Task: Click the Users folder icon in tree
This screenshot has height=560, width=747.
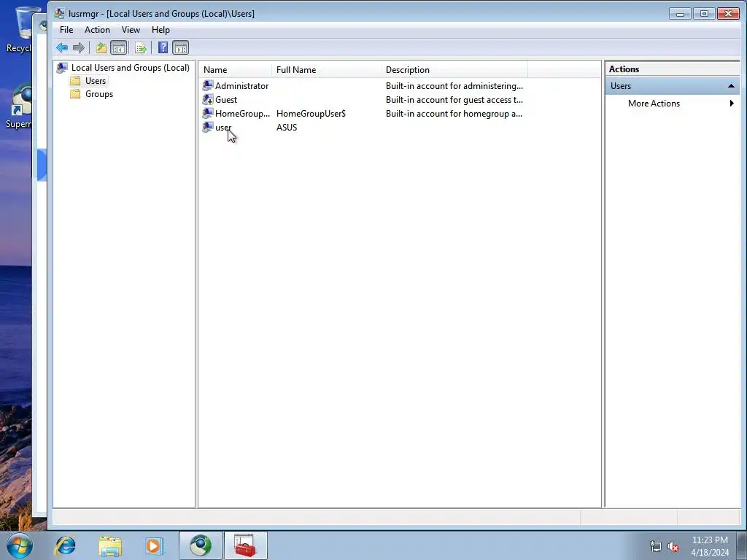Action: 75,81
